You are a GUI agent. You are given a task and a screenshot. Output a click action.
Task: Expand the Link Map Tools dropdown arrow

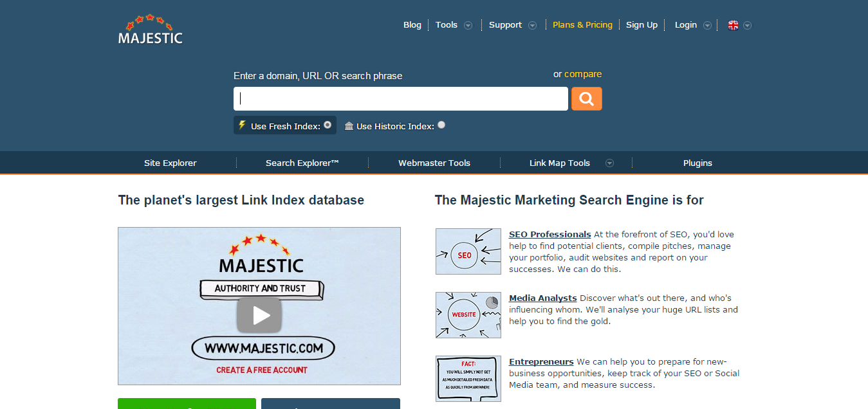pyautogui.click(x=609, y=163)
